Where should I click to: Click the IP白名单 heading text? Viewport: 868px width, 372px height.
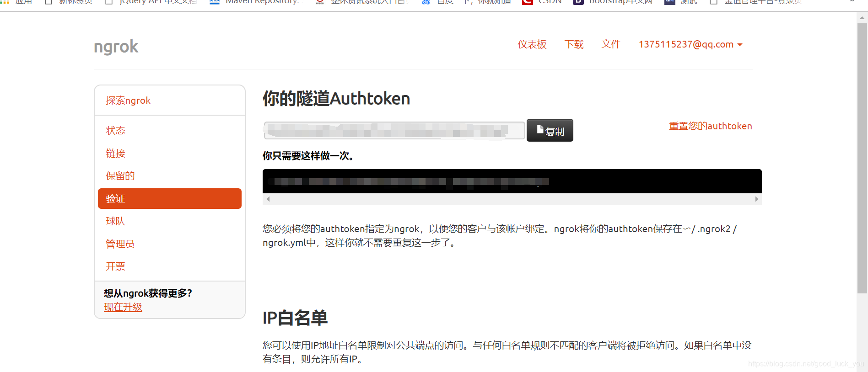tap(295, 318)
